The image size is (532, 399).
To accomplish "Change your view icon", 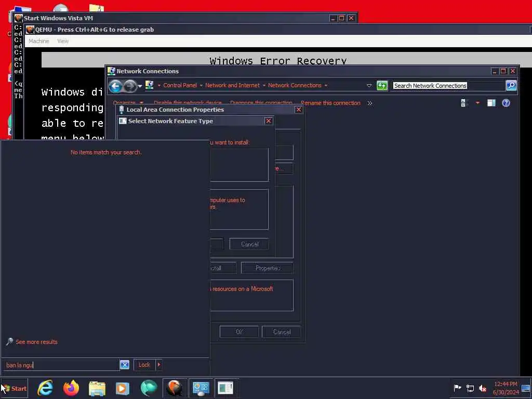I will click(464, 103).
